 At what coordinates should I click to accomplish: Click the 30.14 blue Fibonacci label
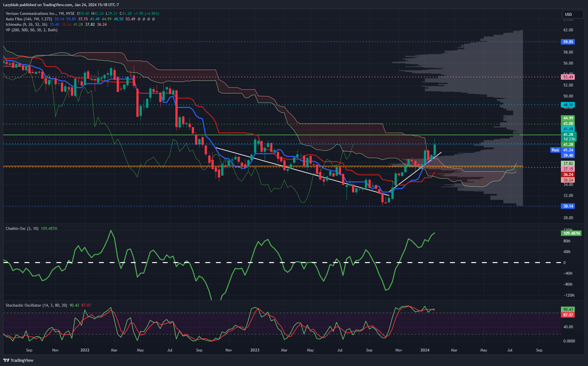point(568,206)
